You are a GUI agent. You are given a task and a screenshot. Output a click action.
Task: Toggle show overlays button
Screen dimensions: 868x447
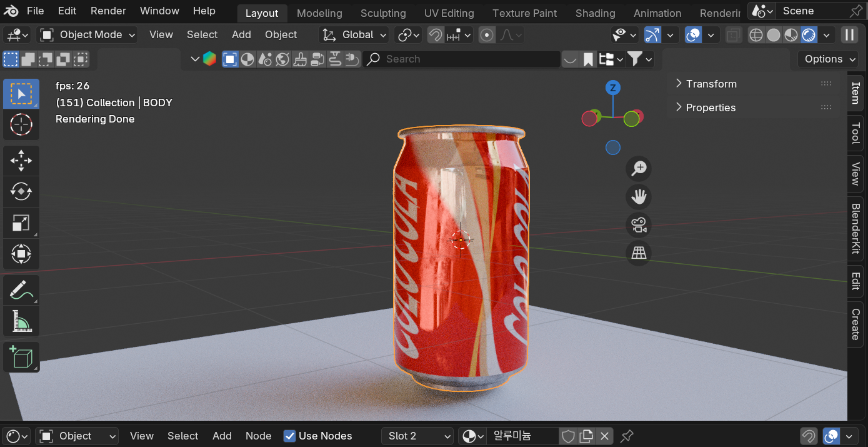click(693, 35)
